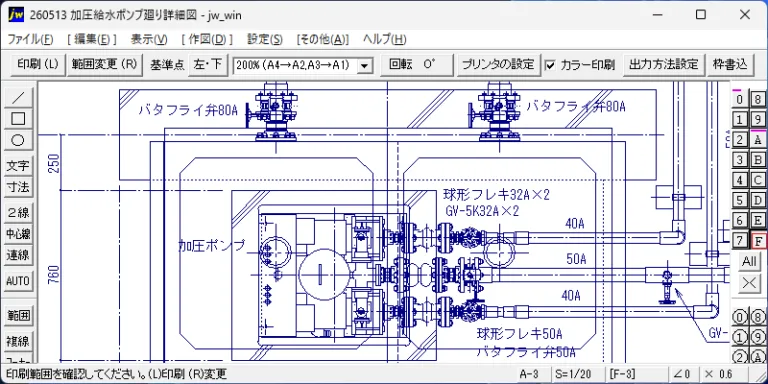This screenshot has height=384, width=768.
Task: Click the × 0.6 zoom factor in status bar
Action: [x=719, y=374]
